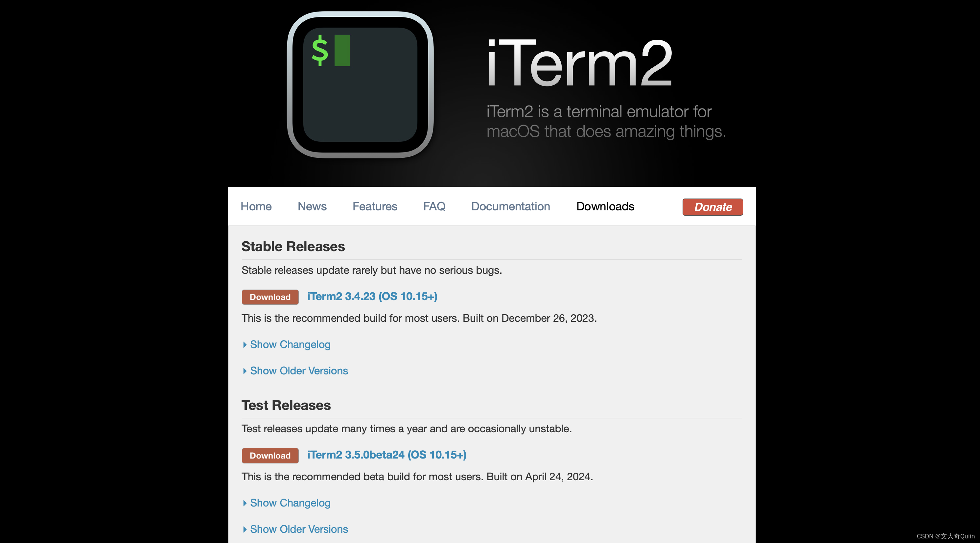Download iTerm2 3.4.23 stable release
Screen dimensions: 980x543
point(270,296)
